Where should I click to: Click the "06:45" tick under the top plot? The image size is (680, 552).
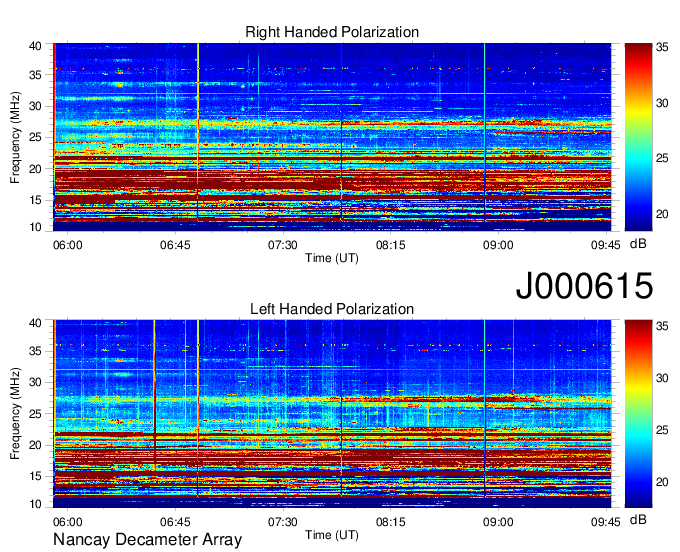[x=175, y=245]
